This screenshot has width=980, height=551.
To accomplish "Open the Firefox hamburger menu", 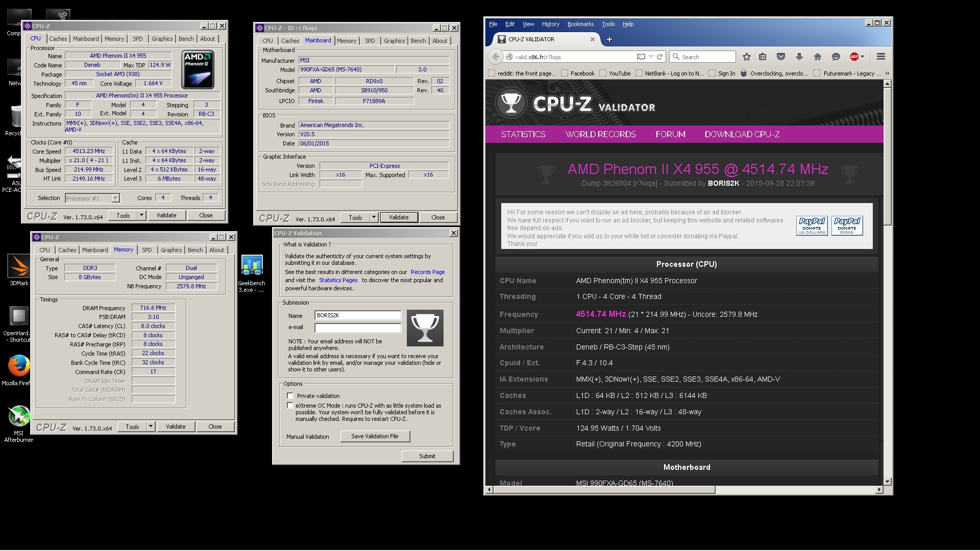I will tap(881, 57).
